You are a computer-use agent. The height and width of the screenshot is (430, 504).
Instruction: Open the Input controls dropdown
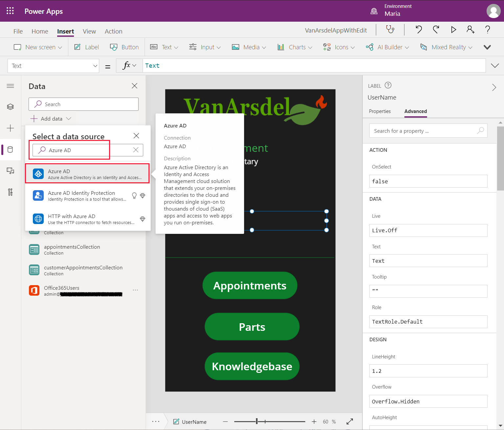click(x=205, y=47)
